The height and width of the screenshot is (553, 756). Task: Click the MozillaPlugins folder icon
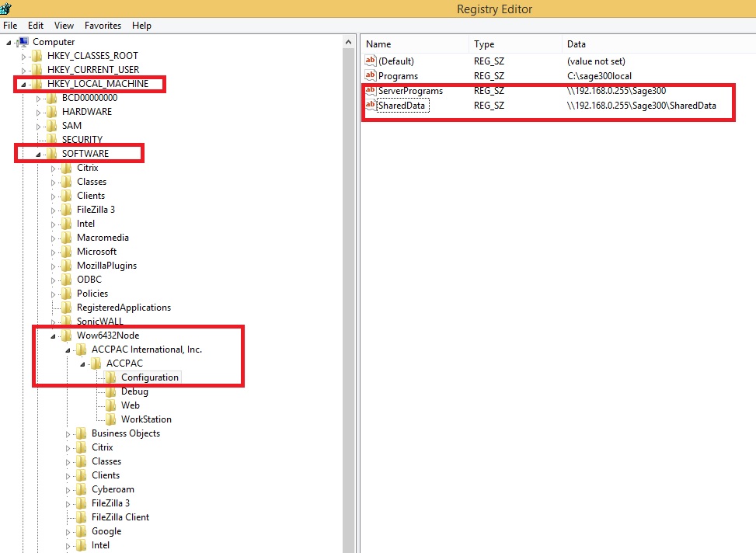pyautogui.click(x=67, y=266)
